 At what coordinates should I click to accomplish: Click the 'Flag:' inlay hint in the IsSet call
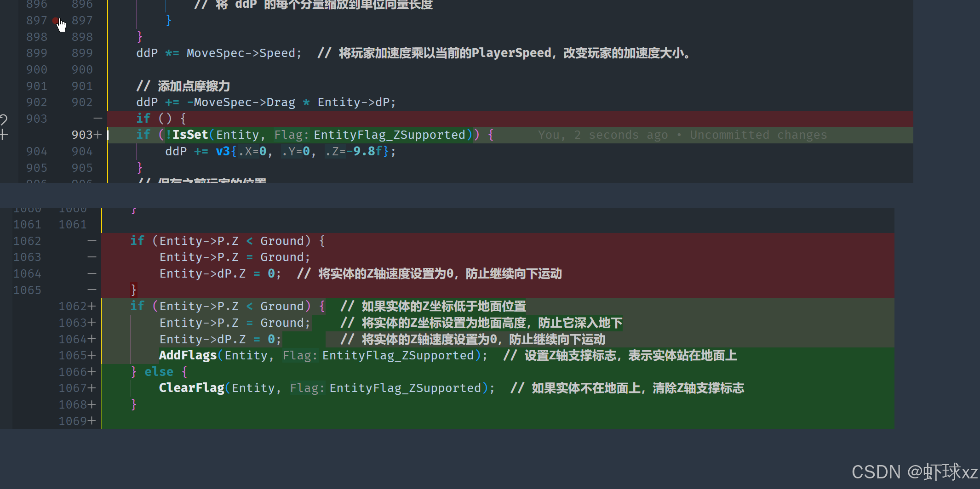[291, 135]
